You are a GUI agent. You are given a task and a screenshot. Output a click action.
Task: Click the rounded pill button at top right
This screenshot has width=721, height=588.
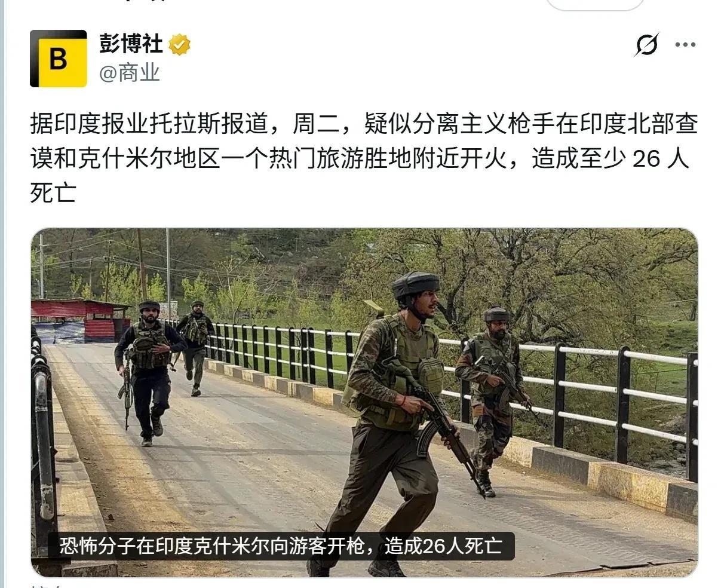pos(596,5)
